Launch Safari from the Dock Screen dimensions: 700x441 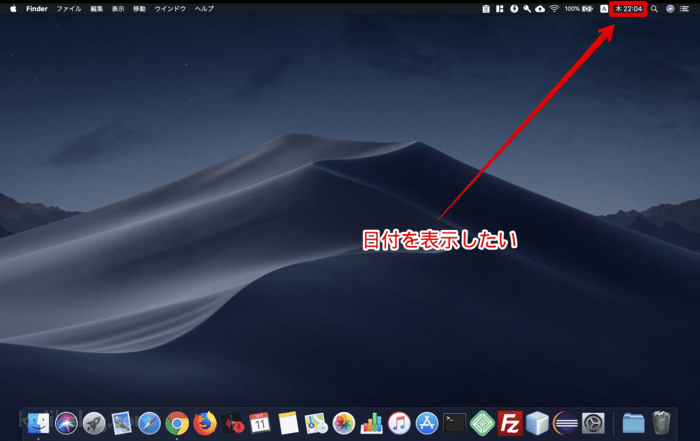point(149,423)
